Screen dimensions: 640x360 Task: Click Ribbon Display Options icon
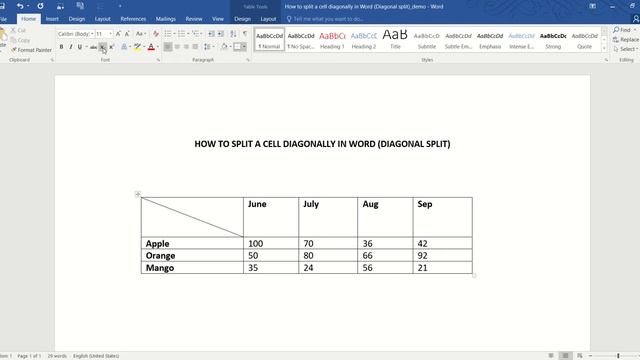click(592, 6)
